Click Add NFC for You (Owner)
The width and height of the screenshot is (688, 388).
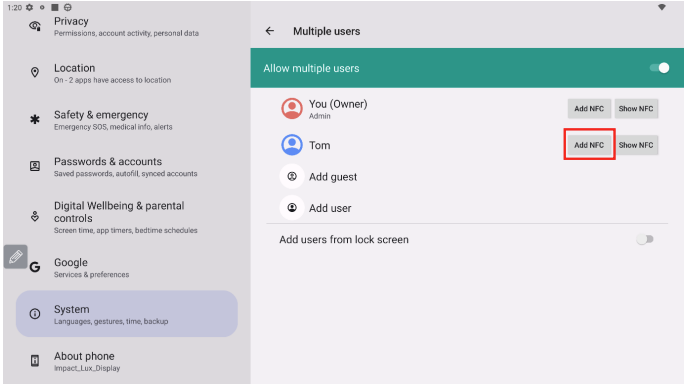(x=589, y=108)
